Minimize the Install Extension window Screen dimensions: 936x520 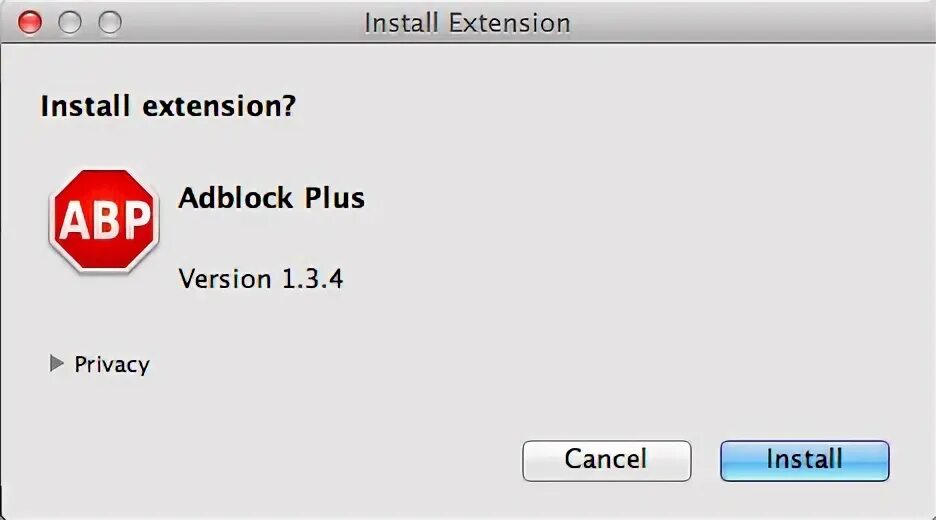[70, 22]
